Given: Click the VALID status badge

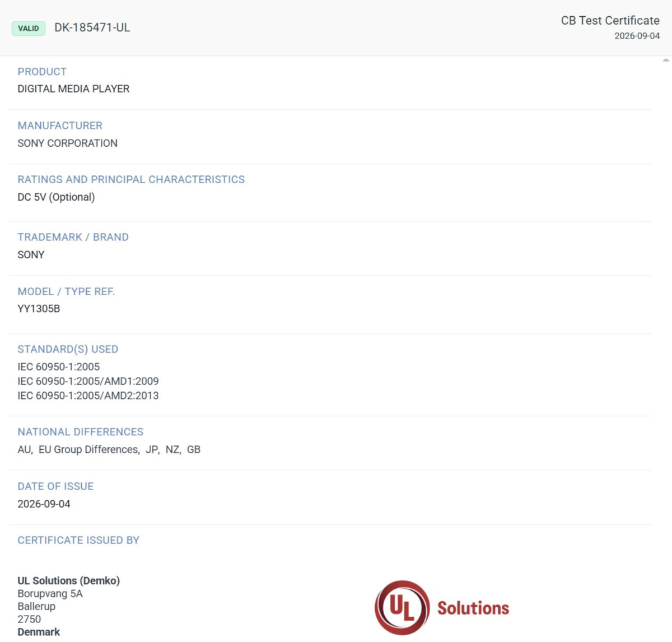Looking at the screenshot, I should 29,28.
